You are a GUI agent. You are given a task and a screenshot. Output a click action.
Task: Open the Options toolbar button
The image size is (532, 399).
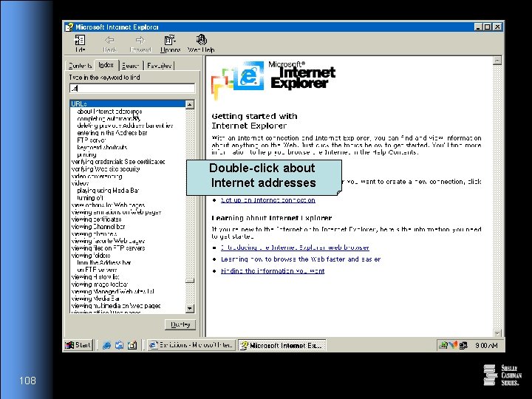170,44
